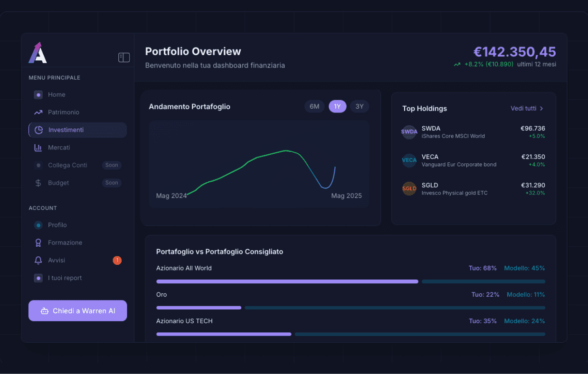Viewport: 588px width, 374px height.
Task: Click the Tuo: 35% label
Action: (x=483, y=321)
